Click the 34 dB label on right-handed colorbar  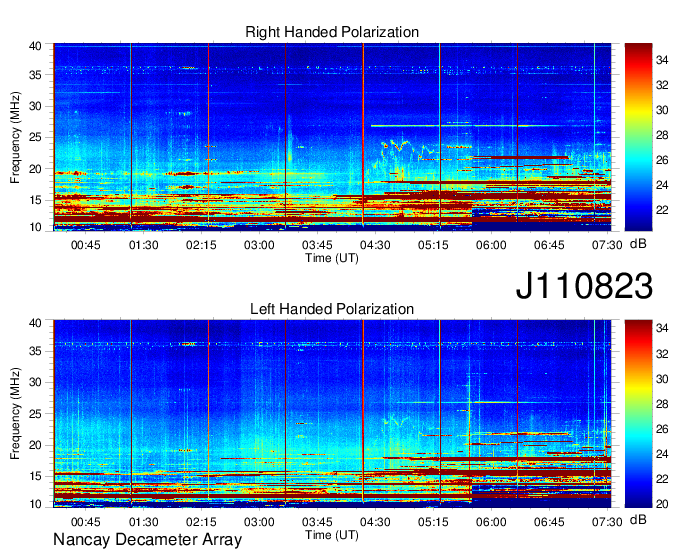coord(662,60)
